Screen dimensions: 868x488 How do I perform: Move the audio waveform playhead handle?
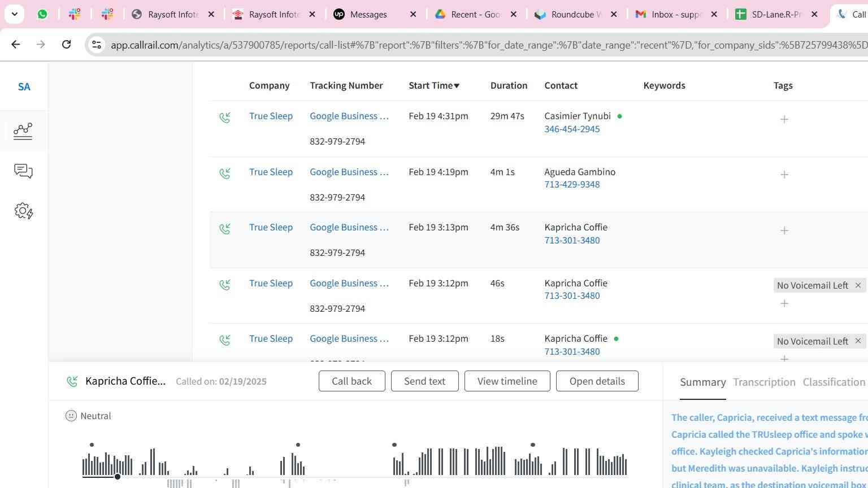pos(118,477)
